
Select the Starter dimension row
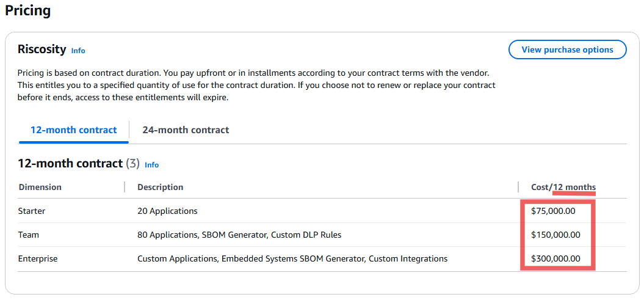coord(322,211)
